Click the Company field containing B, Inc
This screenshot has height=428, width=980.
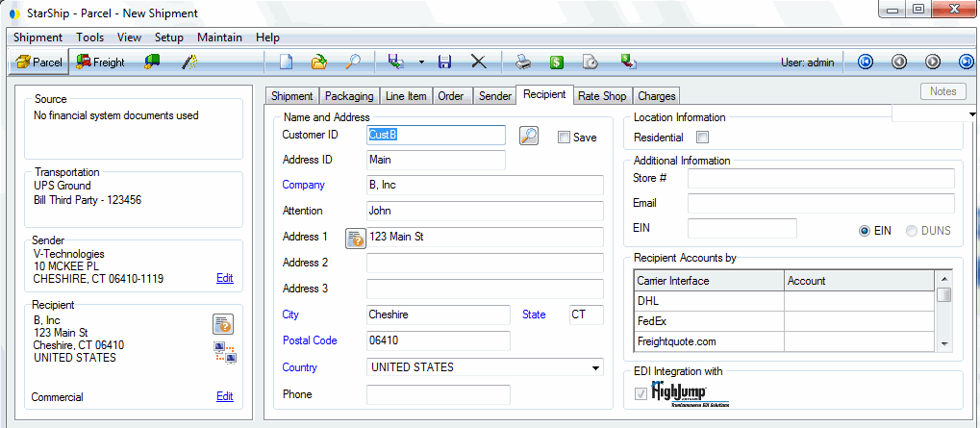(485, 186)
